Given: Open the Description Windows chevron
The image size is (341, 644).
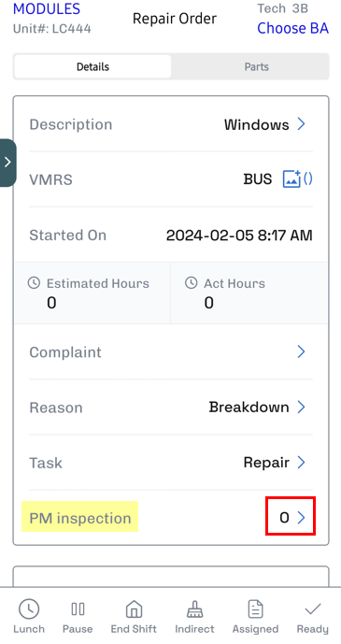Looking at the screenshot, I should (302, 124).
